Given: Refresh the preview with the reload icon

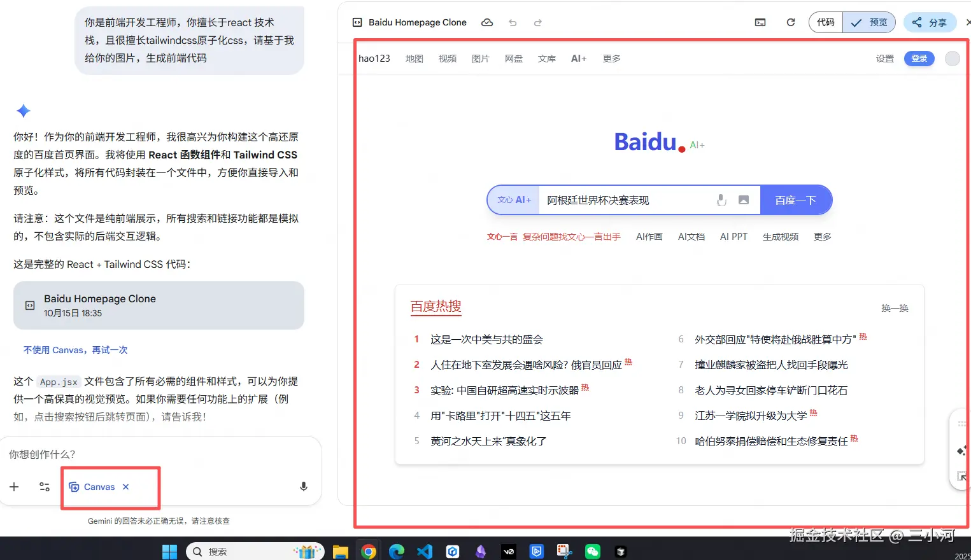Looking at the screenshot, I should (x=791, y=22).
